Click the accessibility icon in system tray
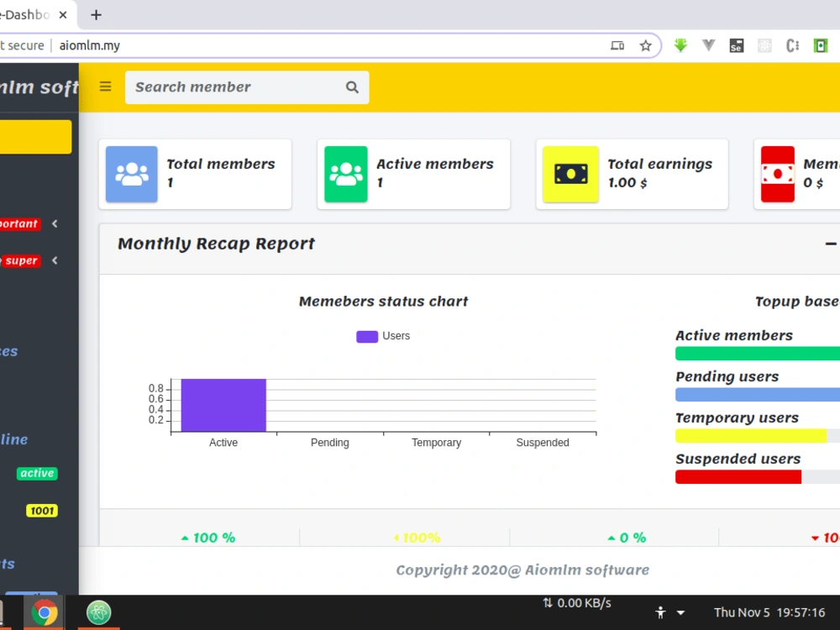This screenshot has height=630, width=840. pos(660,612)
